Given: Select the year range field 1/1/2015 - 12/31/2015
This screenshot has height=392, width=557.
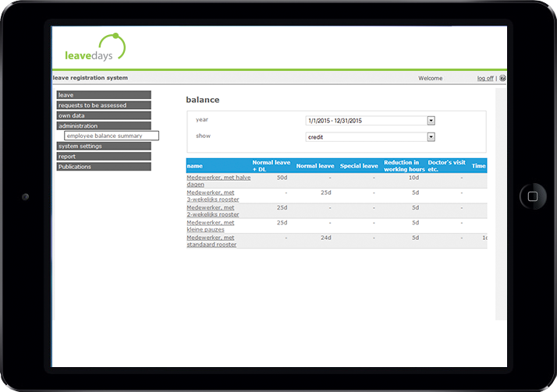Looking at the screenshot, I should [x=370, y=121].
